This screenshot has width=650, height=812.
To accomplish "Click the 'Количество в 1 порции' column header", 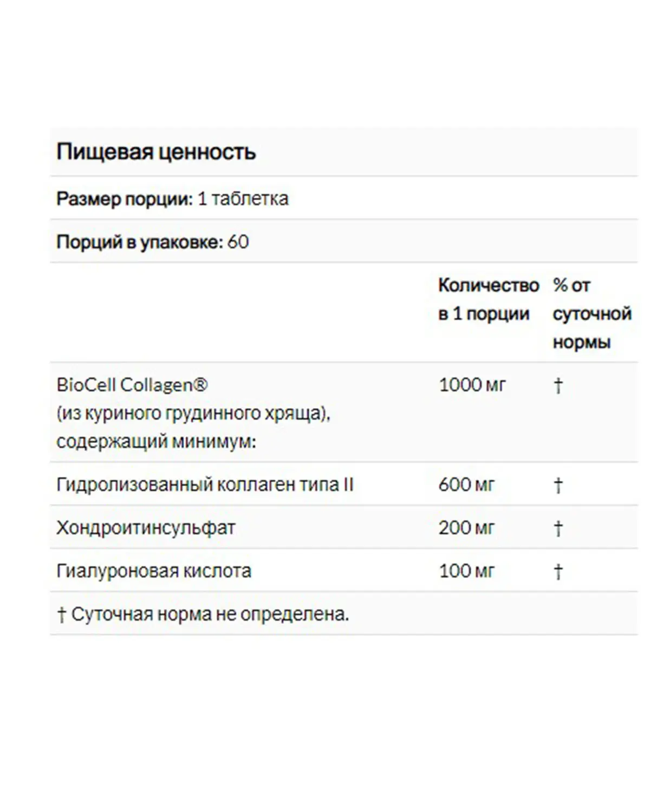I will tap(489, 299).
